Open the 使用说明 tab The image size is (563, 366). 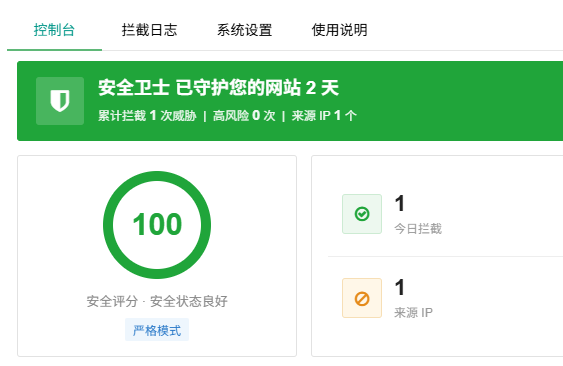point(339,30)
